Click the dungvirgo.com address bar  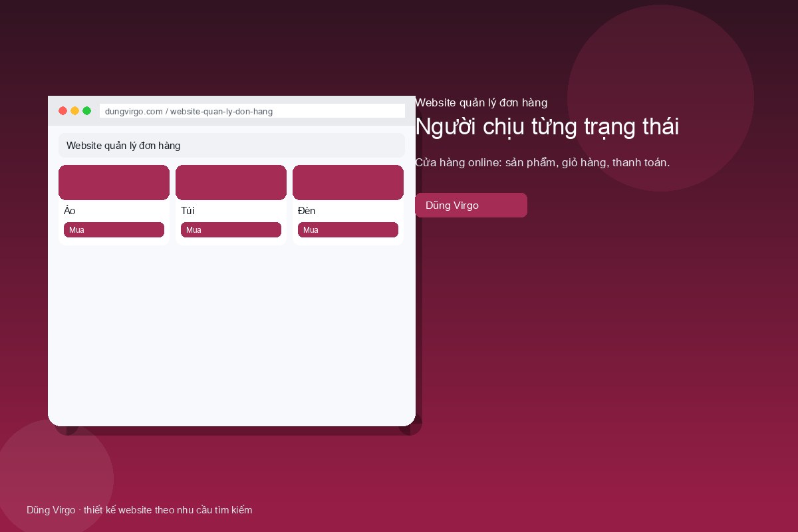click(252, 111)
